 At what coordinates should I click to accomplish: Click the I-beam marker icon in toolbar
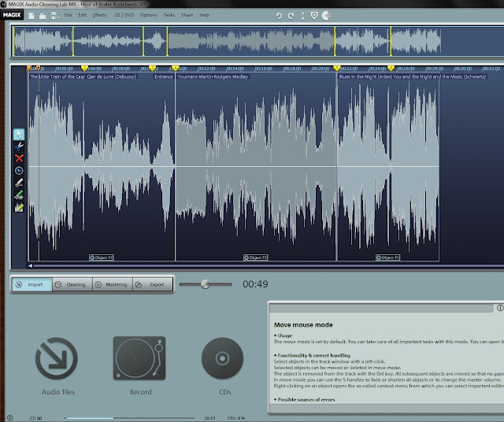point(302,16)
